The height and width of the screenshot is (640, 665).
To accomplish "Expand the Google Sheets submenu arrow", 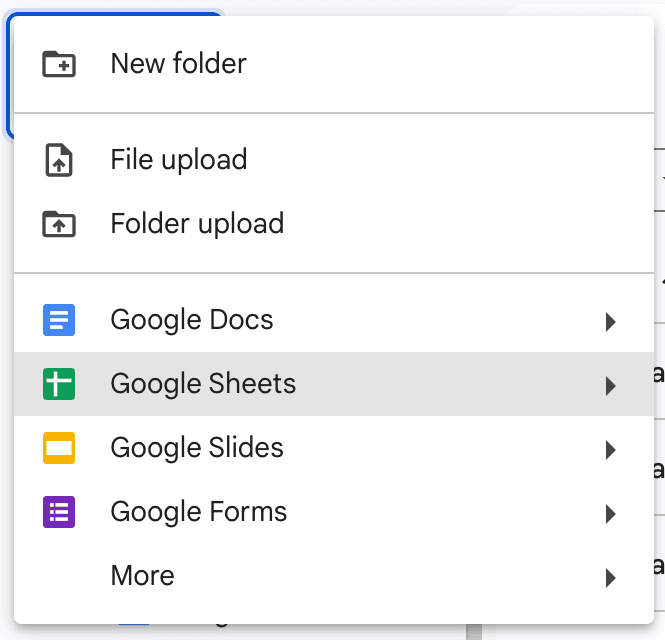I will [x=610, y=385].
